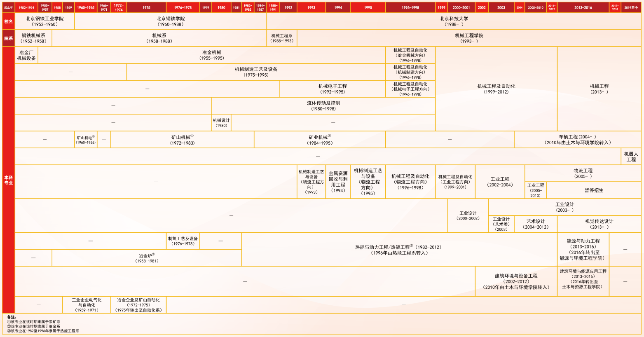
Task: Click the 冶金炉 (1958-1981) cell
Action: tap(146, 257)
